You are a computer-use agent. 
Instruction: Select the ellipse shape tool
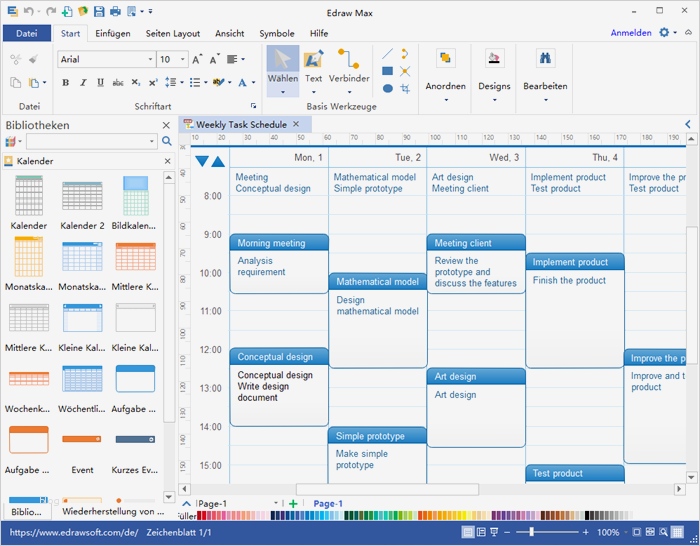tap(388, 88)
